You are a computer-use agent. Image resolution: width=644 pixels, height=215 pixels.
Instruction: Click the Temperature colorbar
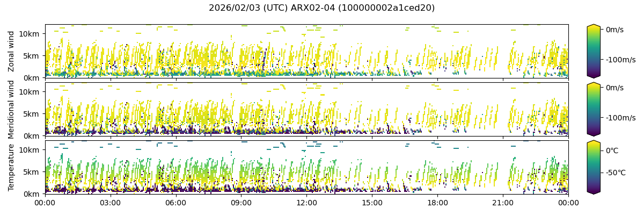(593, 167)
